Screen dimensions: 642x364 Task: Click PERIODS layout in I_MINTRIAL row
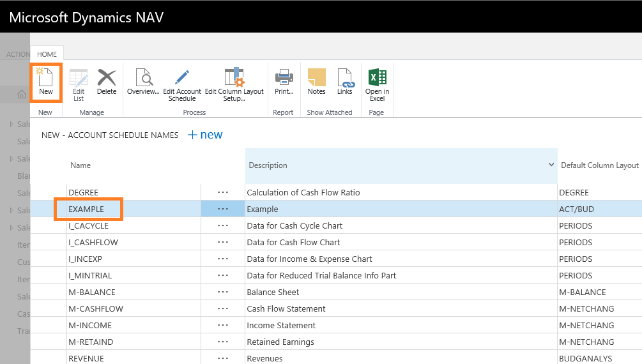pyautogui.click(x=576, y=276)
